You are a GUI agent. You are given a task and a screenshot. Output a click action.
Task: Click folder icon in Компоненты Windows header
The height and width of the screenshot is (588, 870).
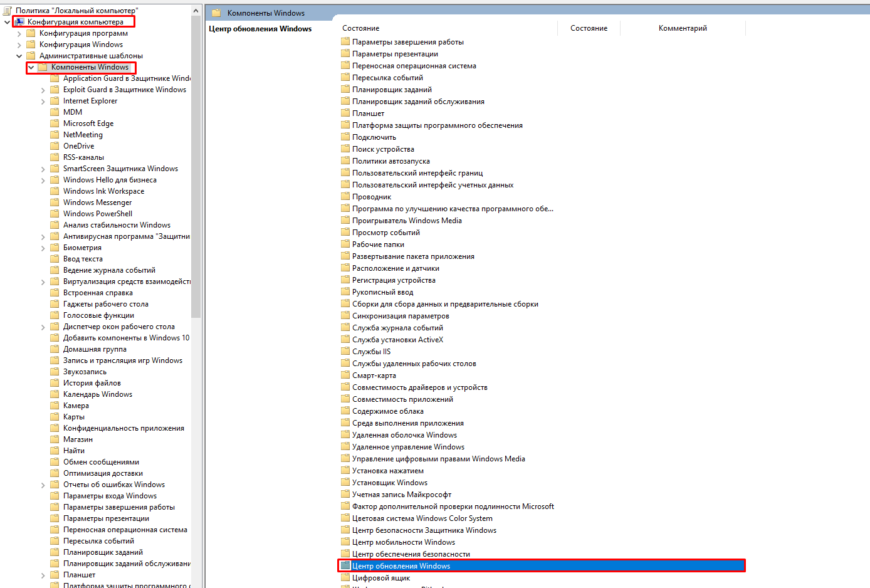click(x=216, y=13)
